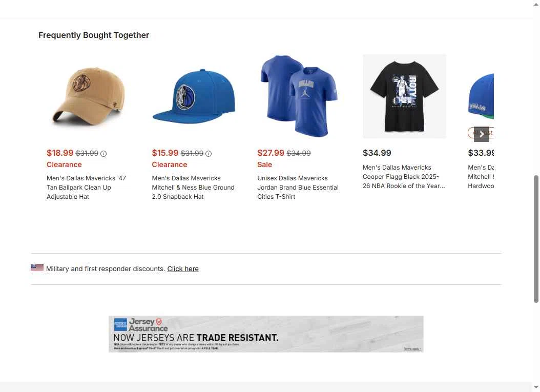This screenshot has width=540, height=392.
Task: Click the scrollbar up arrow
Action: (536, 5)
